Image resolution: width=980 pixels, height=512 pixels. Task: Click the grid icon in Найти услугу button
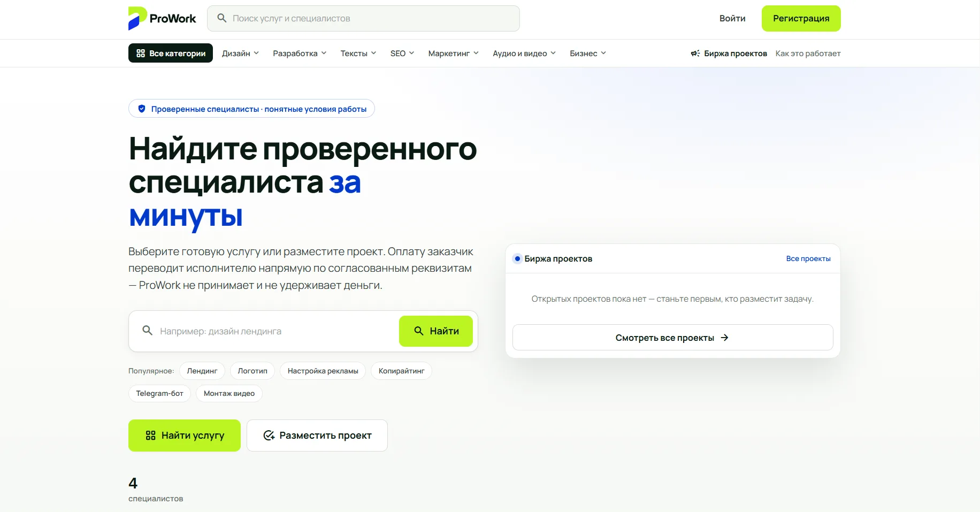[x=151, y=435]
